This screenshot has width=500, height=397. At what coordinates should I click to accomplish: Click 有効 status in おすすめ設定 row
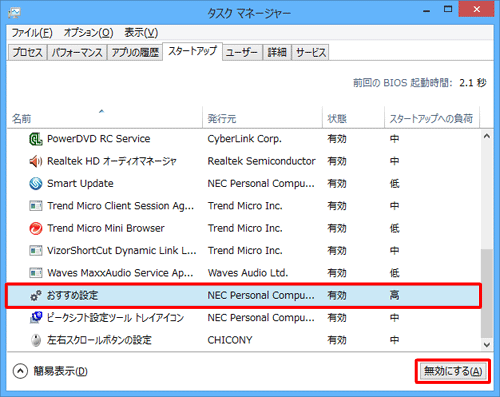[x=337, y=295]
